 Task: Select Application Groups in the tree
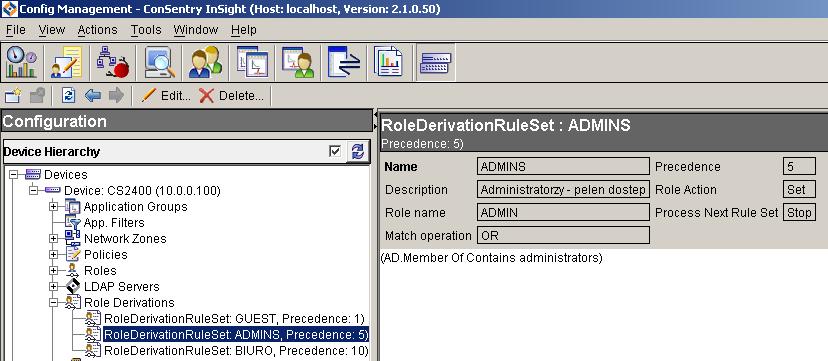point(136,206)
